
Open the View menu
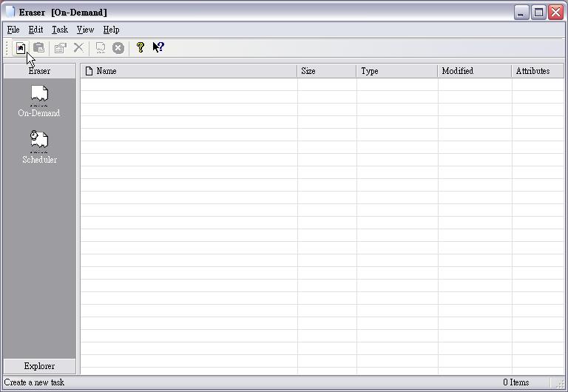[86, 30]
